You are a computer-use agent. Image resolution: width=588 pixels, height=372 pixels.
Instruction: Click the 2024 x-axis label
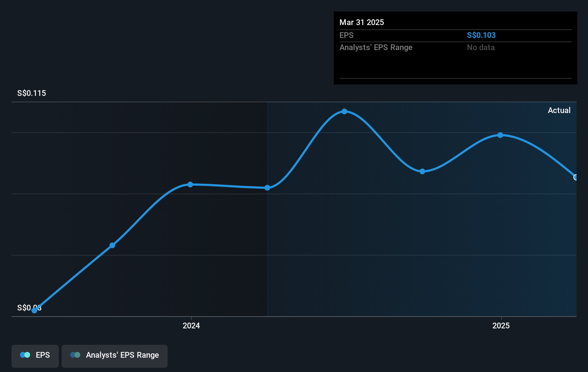click(x=191, y=325)
